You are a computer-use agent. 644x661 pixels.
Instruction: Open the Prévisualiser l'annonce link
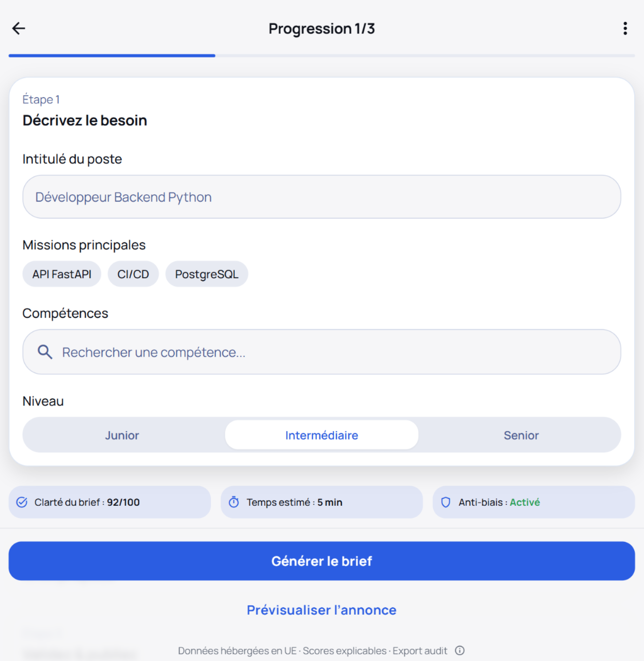tap(321, 610)
